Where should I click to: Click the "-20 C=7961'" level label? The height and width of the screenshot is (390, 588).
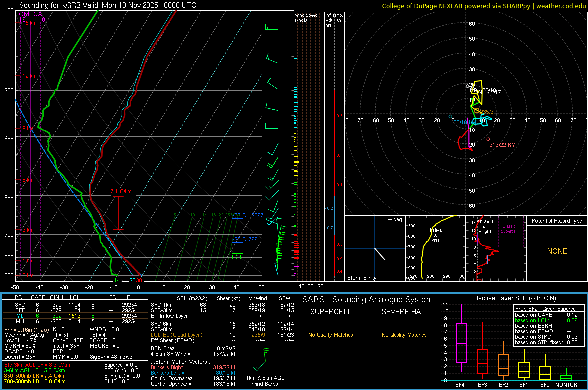point(246,239)
